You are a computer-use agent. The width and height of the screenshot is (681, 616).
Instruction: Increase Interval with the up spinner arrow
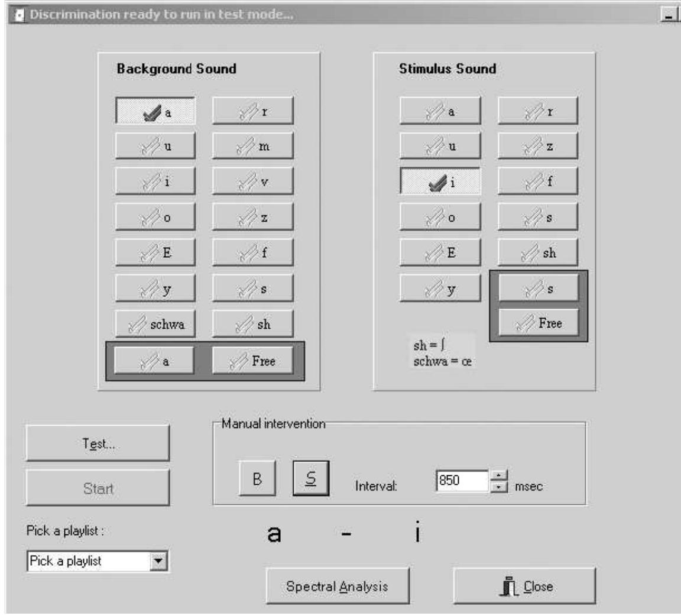(498, 475)
